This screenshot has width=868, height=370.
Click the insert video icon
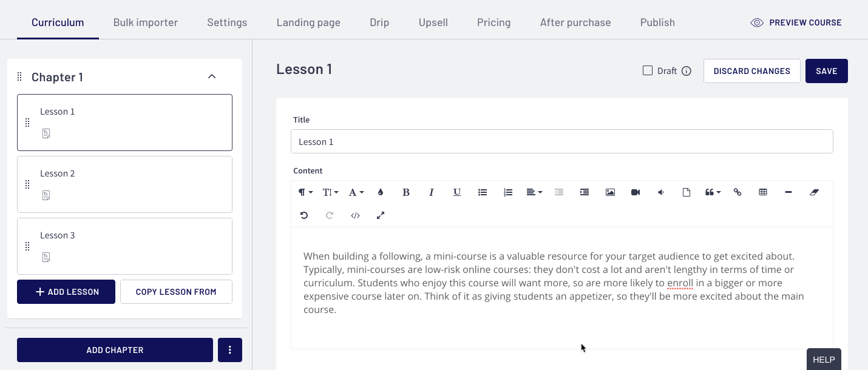click(x=636, y=192)
